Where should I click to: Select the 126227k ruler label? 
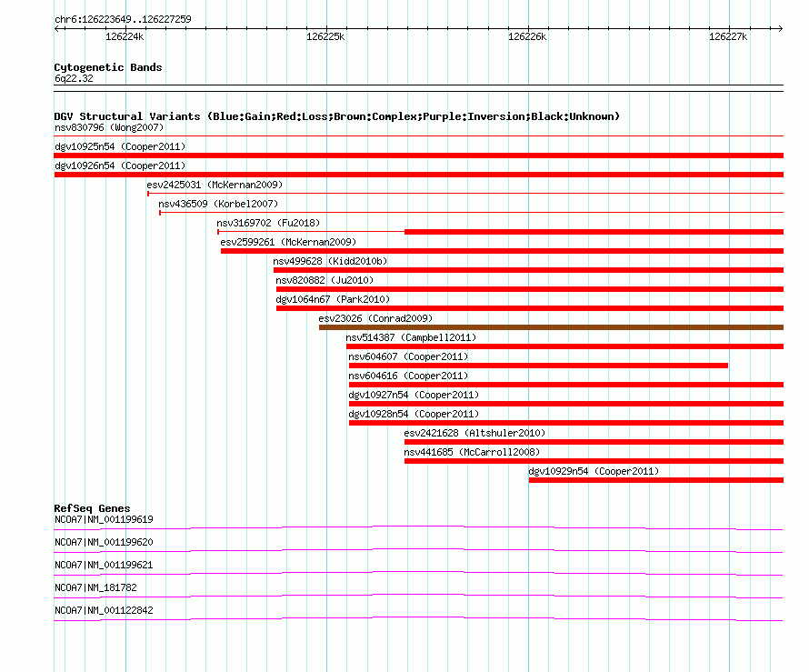click(x=727, y=36)
